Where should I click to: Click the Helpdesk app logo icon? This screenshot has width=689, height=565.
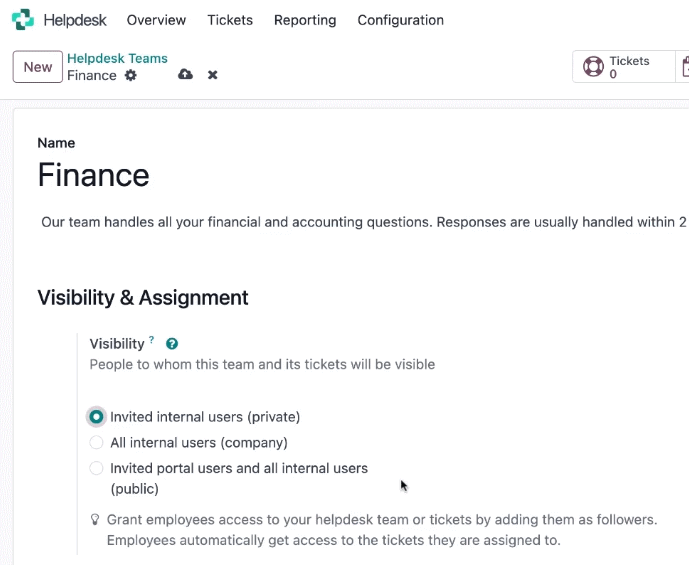(22, 20)
